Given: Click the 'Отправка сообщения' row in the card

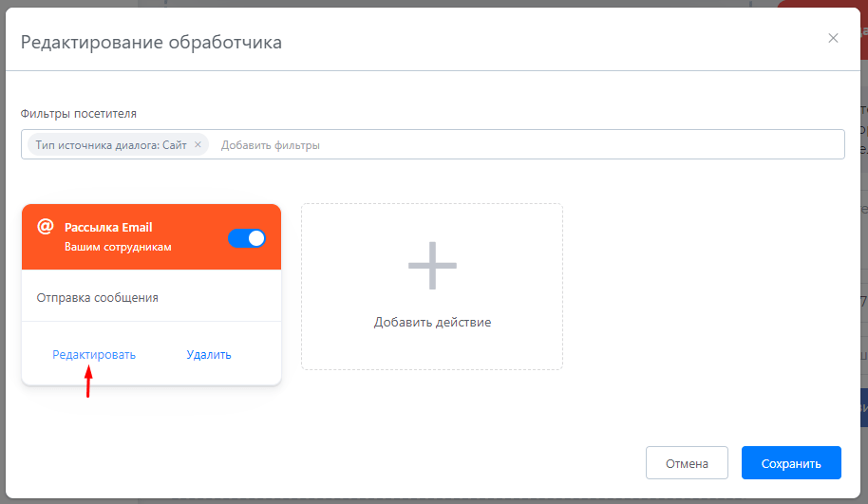Looking at the screenshot, I should coord(151,298).
